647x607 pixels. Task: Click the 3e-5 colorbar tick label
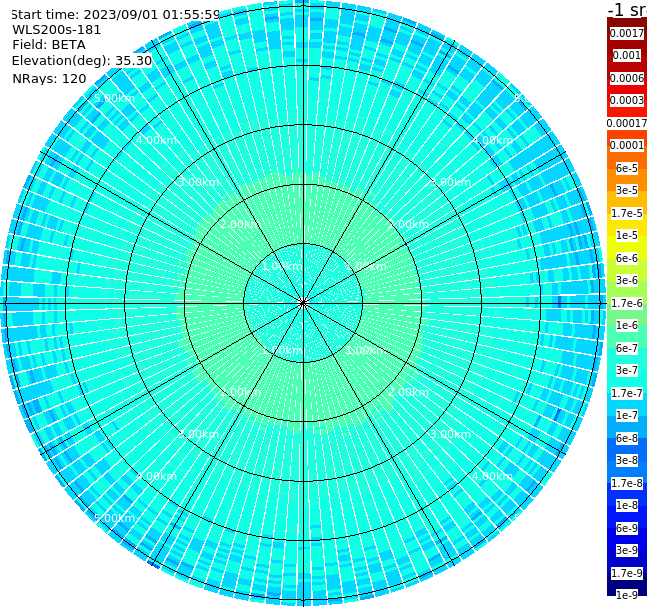(627, 190)
